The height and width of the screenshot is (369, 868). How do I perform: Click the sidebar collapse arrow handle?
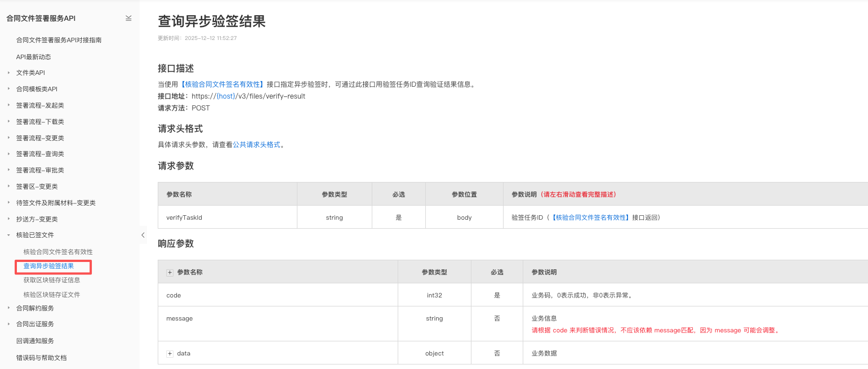143,235
